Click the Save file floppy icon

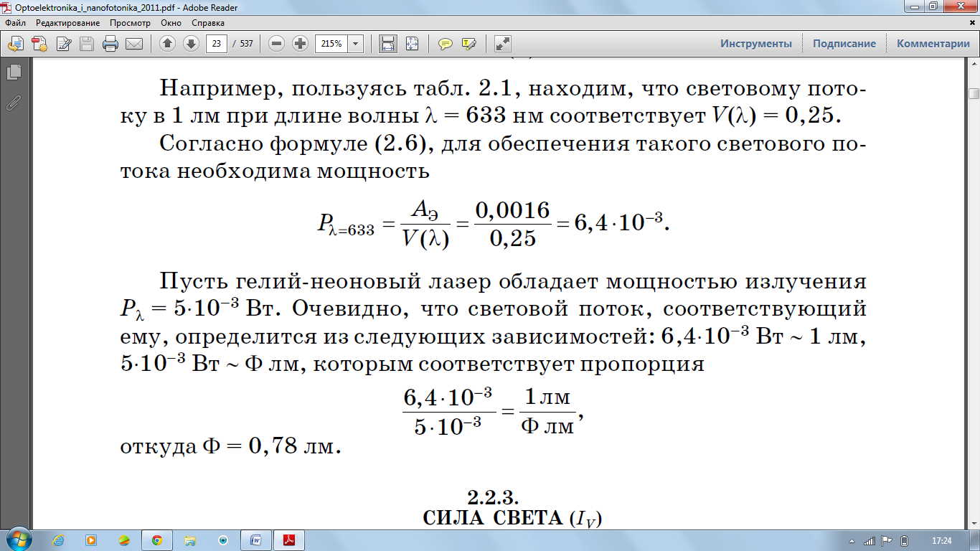87,44
